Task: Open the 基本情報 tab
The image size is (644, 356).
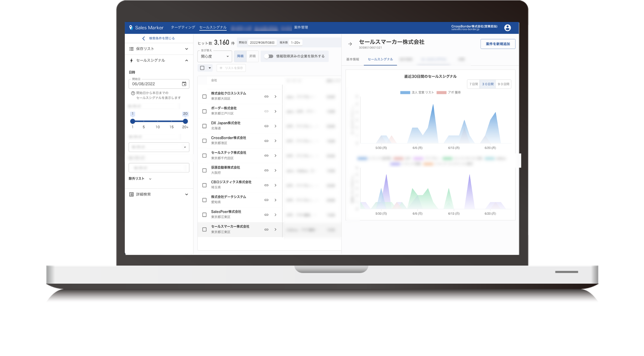Action: click(x=352, y=59)
